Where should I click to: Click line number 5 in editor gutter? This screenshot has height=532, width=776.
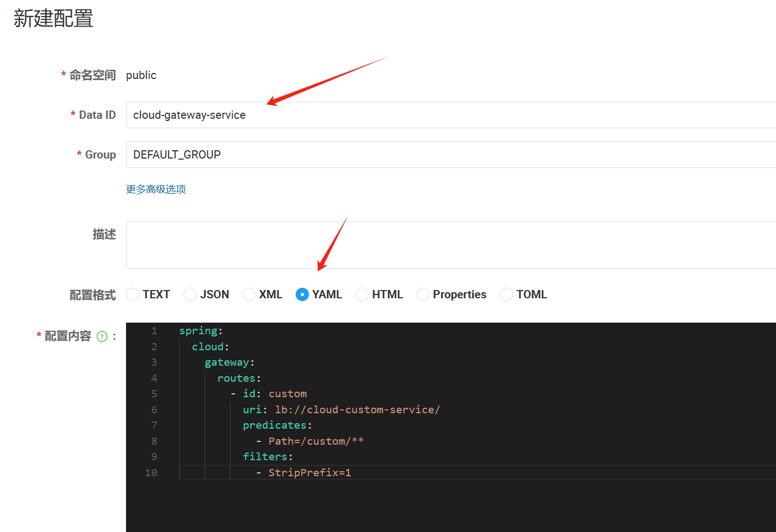tap(154, 394)
